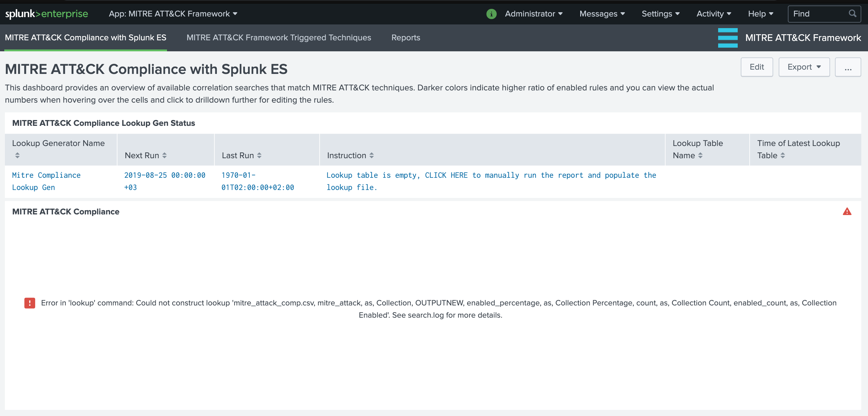This screenshot has width=868, height=416.
Task: Switch to the Reports tab
Action: pos(406,38)
